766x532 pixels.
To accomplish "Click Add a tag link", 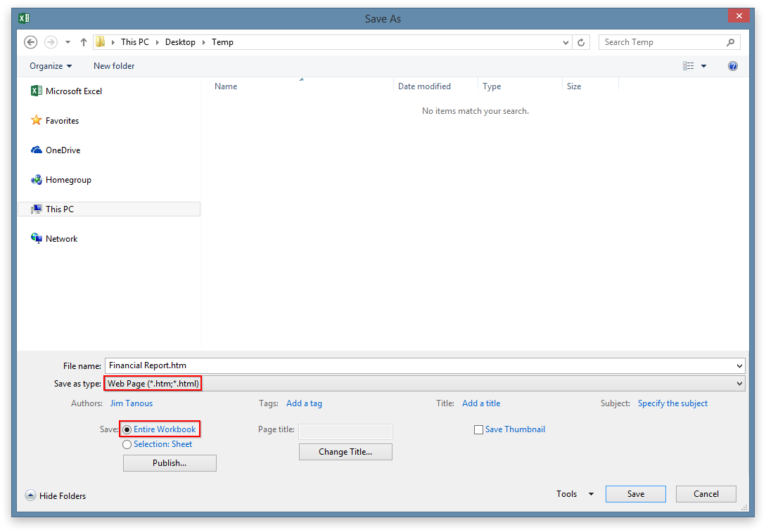I will 304,403.
